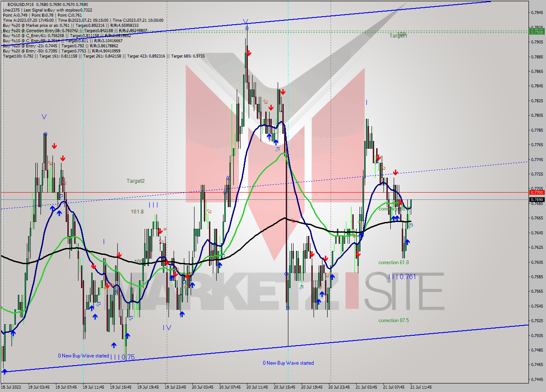Click '19 Jul 03:45' on the time axis
Viewport: 546px width, 392px height.
click(39, 387)
